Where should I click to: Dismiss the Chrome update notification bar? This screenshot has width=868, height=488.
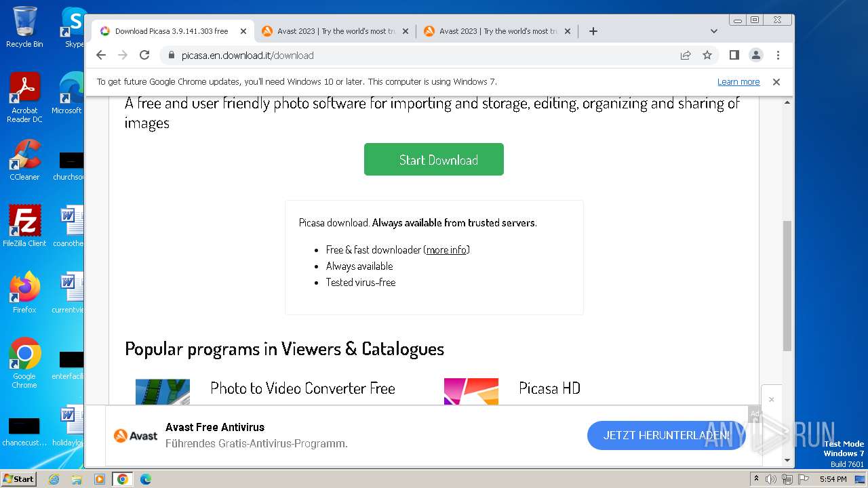click(776, 82)
